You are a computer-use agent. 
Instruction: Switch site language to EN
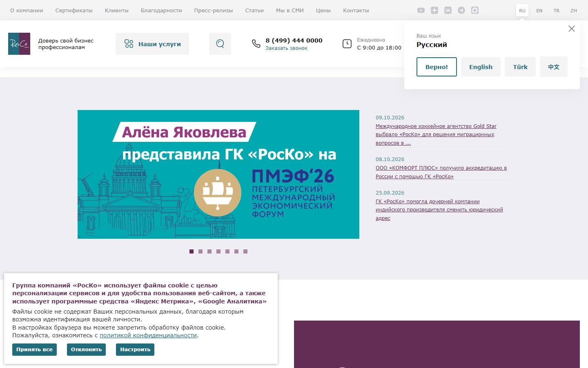tap(539, 11)
